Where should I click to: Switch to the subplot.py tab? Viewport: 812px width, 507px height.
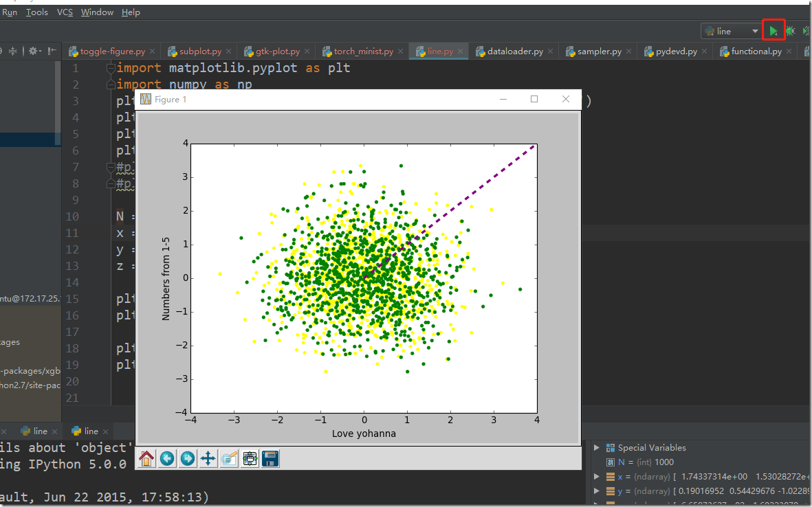point(200,52)
